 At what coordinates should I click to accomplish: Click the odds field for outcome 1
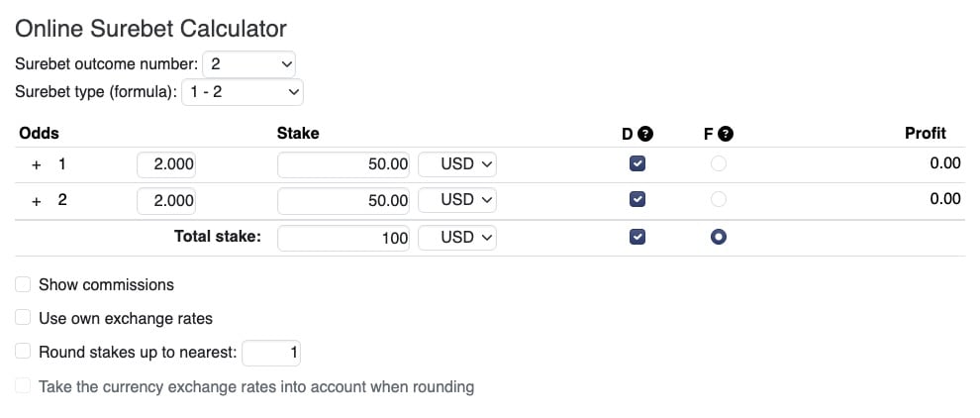166,164
